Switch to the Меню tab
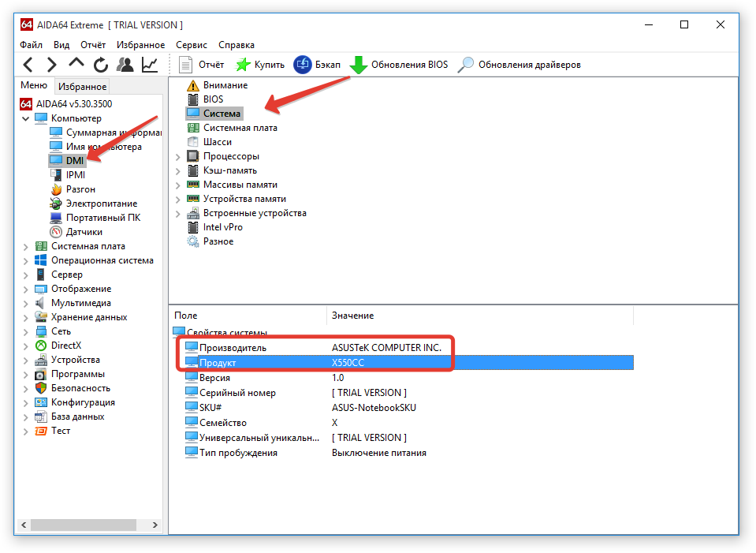756x553 pixels. coord(34,85)
